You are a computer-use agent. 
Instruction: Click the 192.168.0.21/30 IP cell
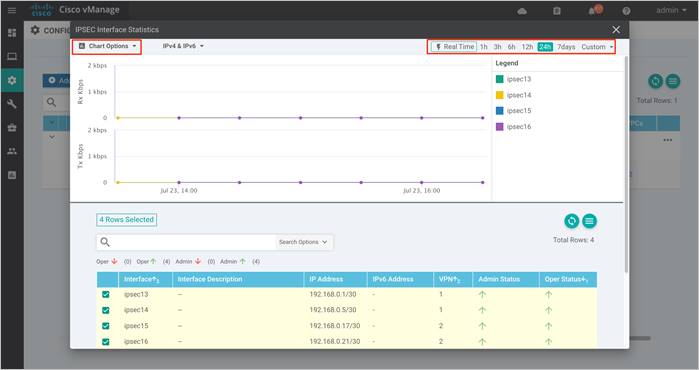click(335, 341)
